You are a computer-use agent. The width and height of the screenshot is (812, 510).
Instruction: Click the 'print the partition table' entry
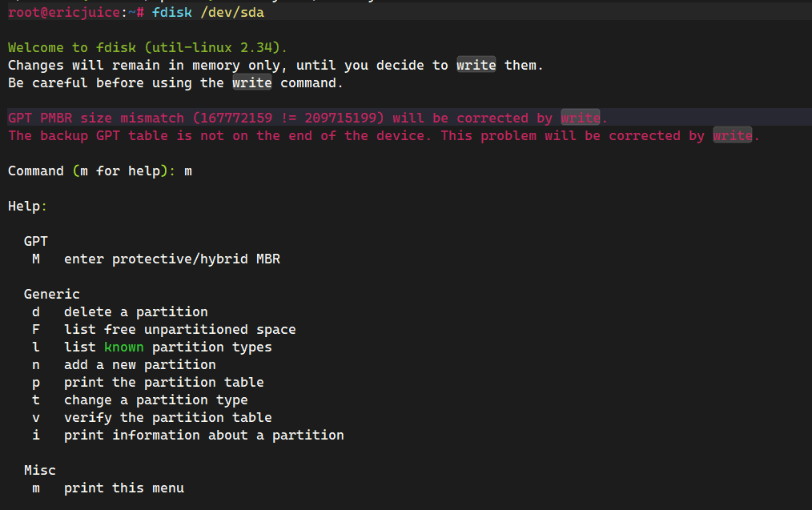pos(163,382)
